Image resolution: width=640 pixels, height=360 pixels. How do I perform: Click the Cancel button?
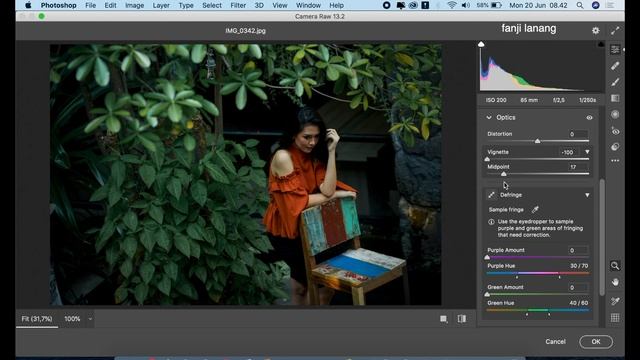[555, 342]
